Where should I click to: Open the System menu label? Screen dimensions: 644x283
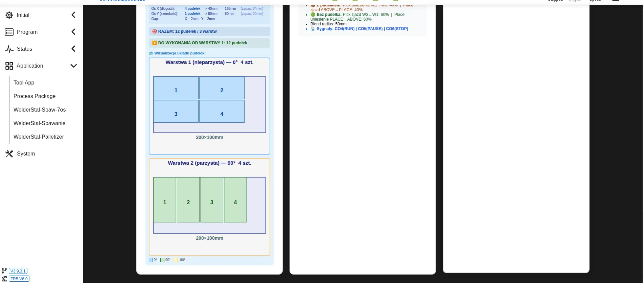[x=26, y=154]
